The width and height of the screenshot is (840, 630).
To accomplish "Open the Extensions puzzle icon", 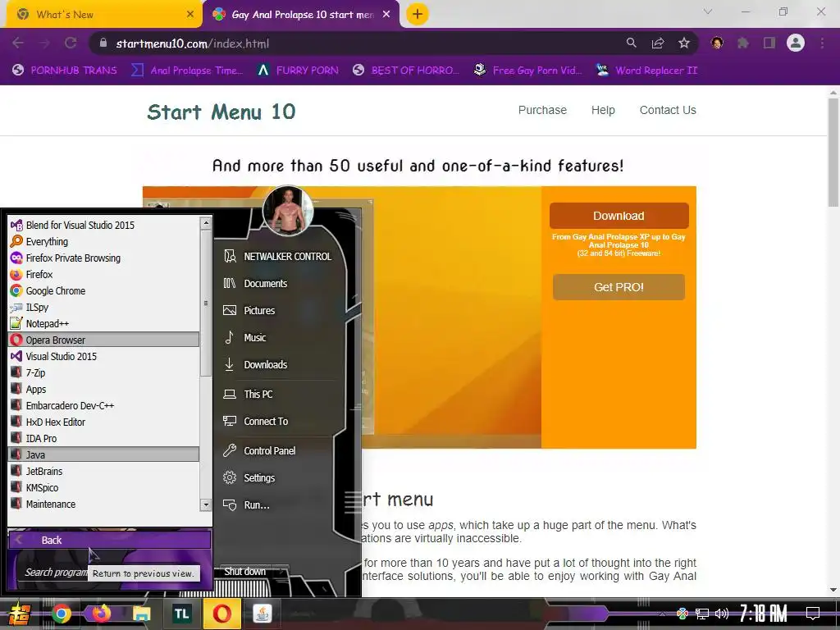I will tap(743, 43).
